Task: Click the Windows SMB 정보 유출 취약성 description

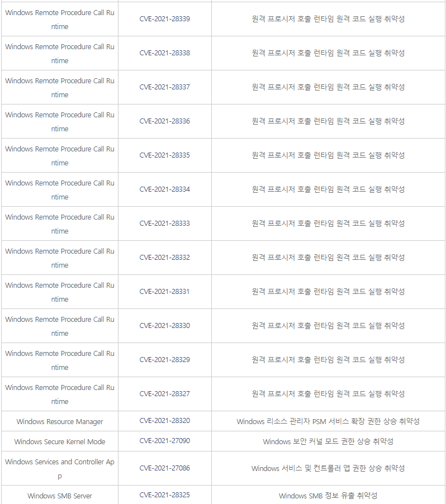Action: (328, 496)
